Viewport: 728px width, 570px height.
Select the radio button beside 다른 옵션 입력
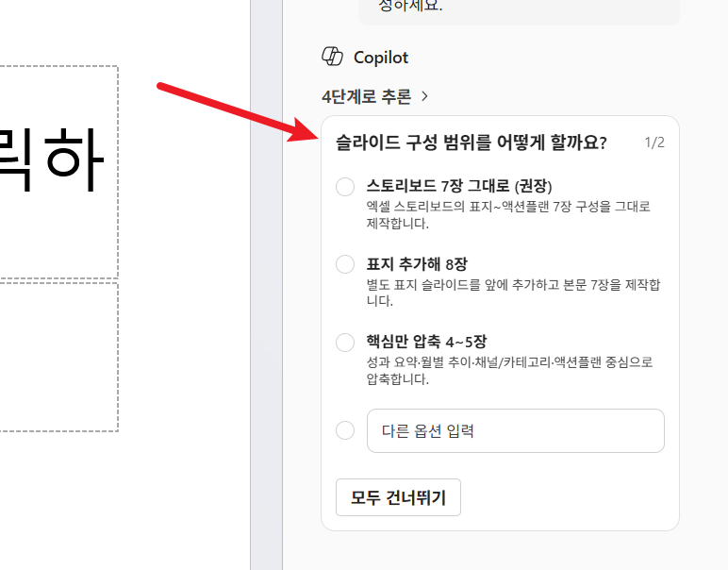(345, 430)
